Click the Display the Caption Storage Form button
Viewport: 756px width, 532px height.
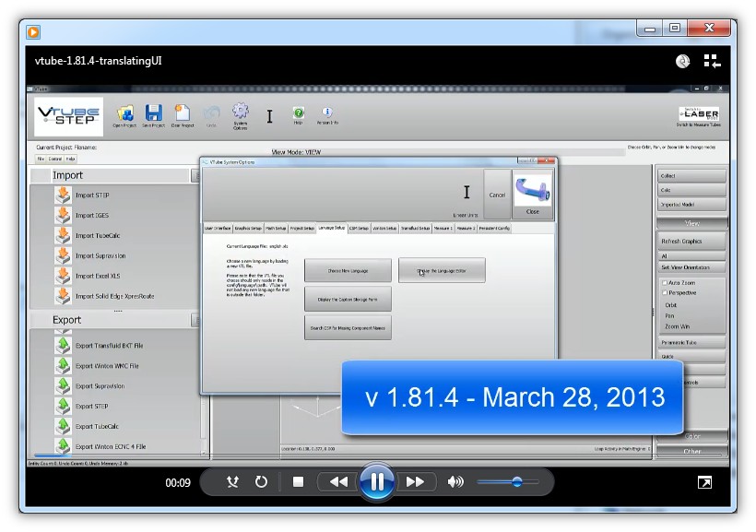[348, 299]
